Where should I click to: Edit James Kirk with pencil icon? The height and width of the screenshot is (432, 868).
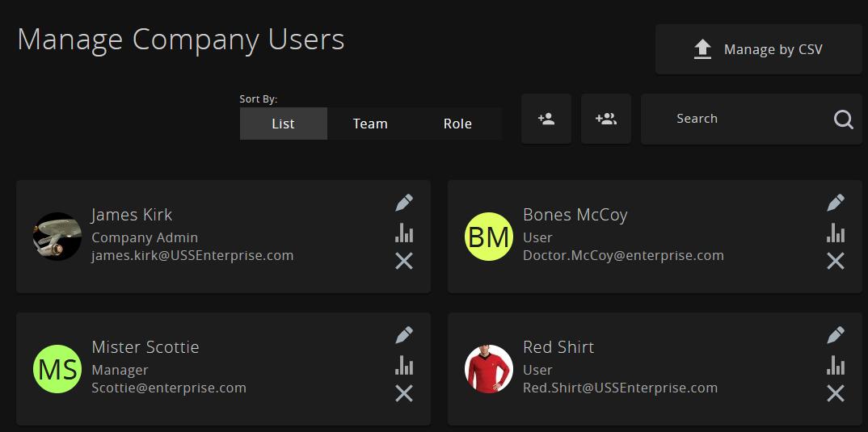pos(404,203)
